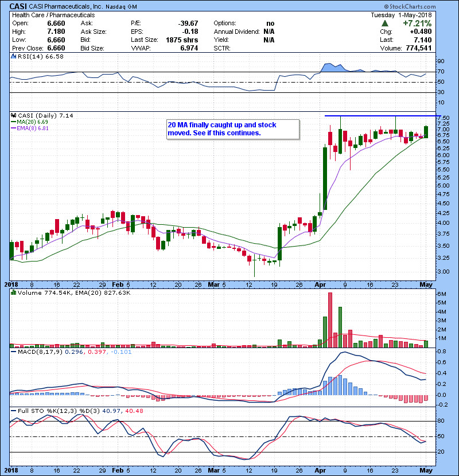Image resolution: width=459 pixels, height=476 pixels.
Task: Click the VWAP value 6.974
Action: 189,48
